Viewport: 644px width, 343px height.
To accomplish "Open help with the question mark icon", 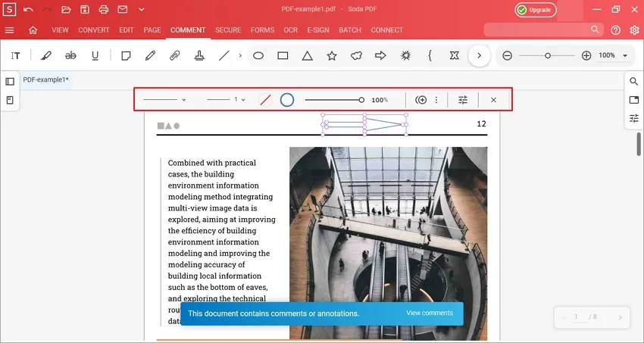I will pyautogui.click(x=615, y=30).
